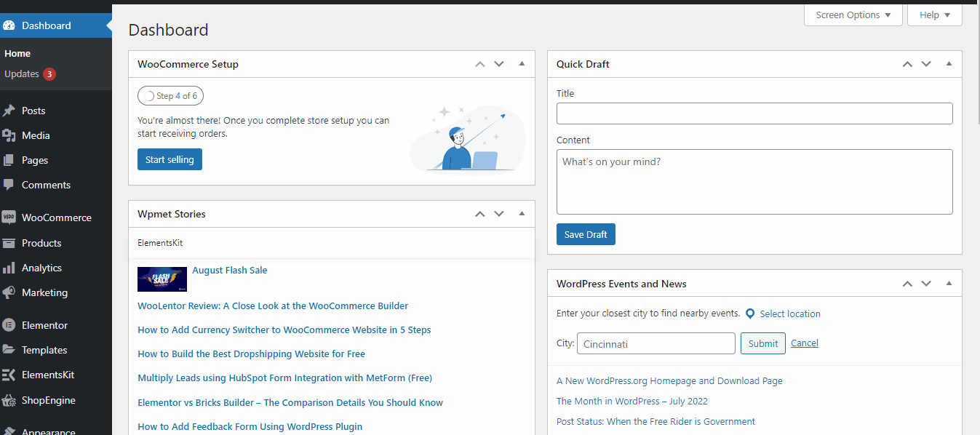Open WooLentor Review article link
This screenshot has height=435, width=980.
pyautogui.click(x=273, y=306)
